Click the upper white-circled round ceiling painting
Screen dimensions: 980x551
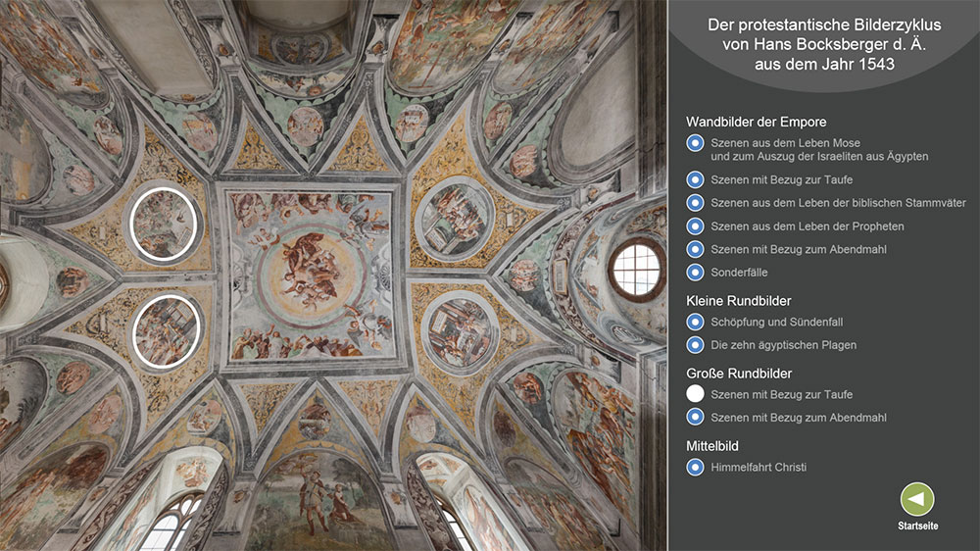pyautogui.click(x=163, y=224)
